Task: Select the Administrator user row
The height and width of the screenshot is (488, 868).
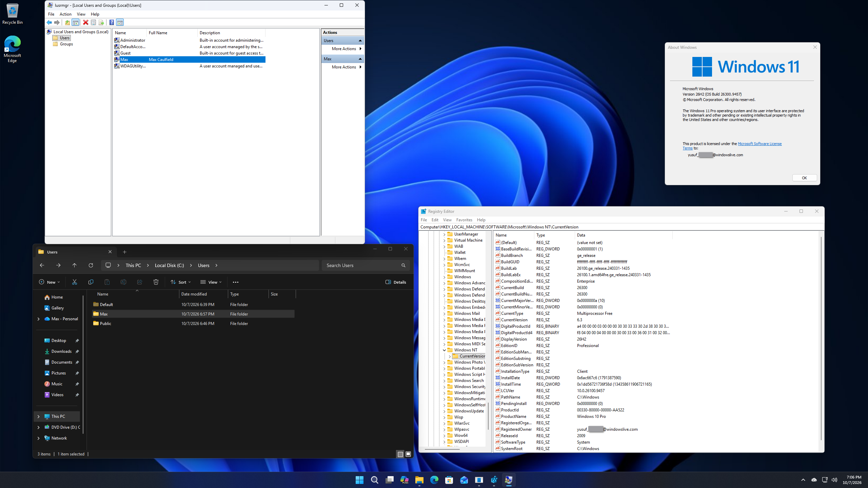Action: point(189,40)
